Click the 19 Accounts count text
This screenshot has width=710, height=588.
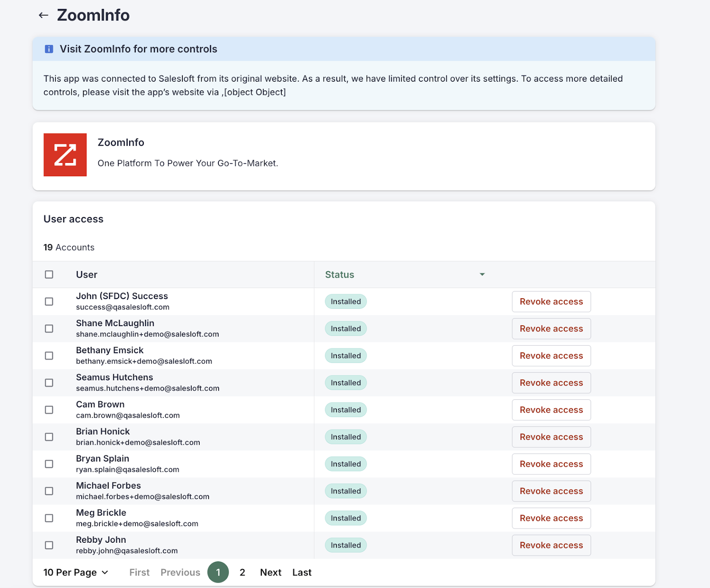pos(69,248)
